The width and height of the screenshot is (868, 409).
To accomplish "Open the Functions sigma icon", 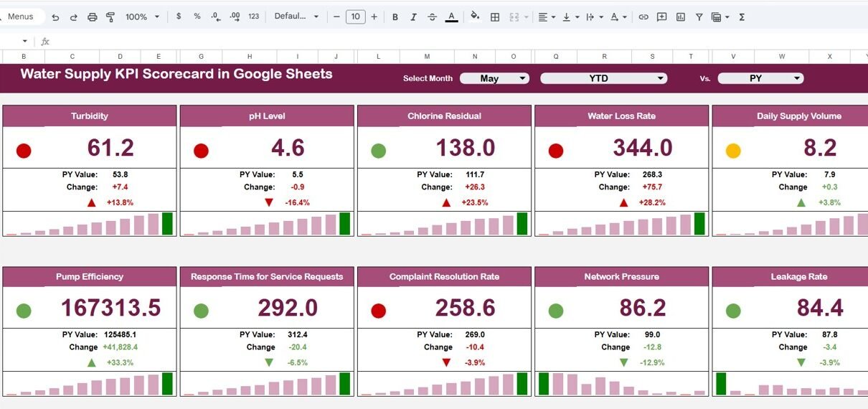I will click(x=742, y=17).
